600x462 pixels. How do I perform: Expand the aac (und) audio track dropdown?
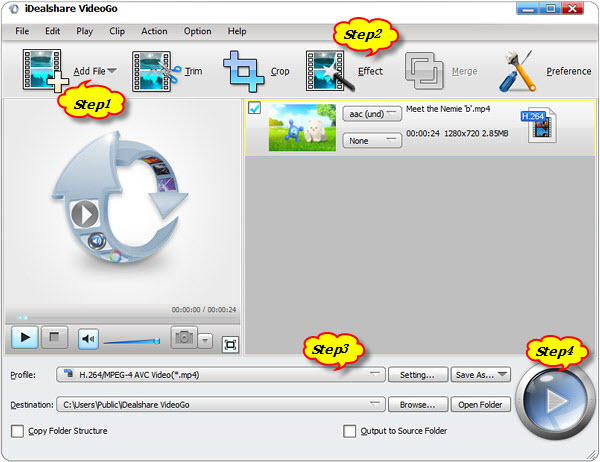(372, 114)
